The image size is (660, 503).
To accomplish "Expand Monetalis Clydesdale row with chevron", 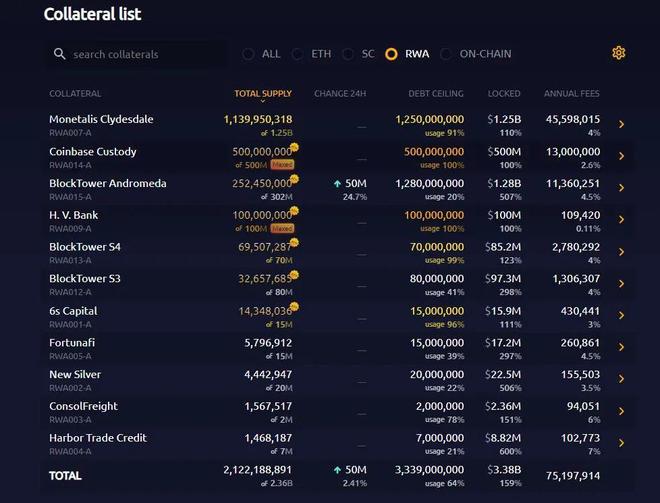I will (621, 124).
